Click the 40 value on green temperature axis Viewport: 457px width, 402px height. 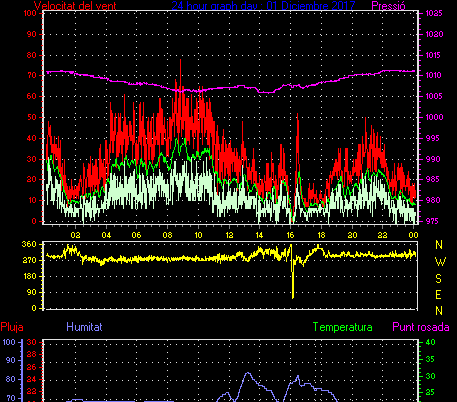[430, 342]
